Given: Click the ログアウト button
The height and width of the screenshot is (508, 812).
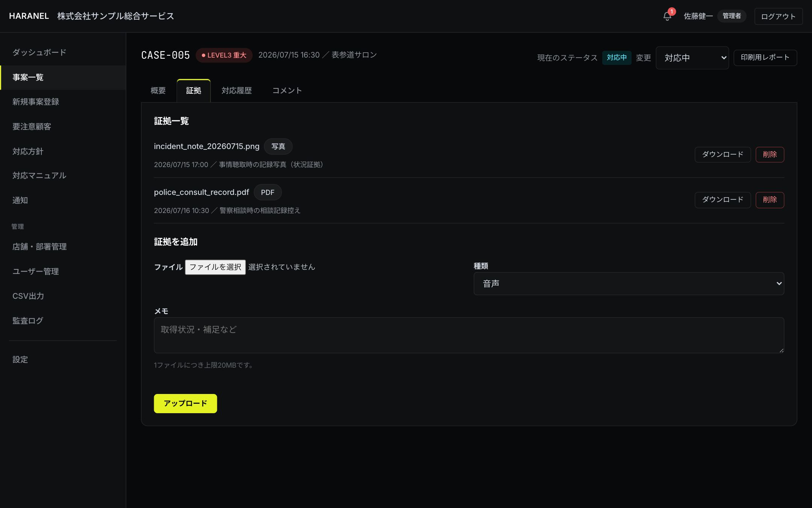Looking at the screenshot, I should click(778, 16).
